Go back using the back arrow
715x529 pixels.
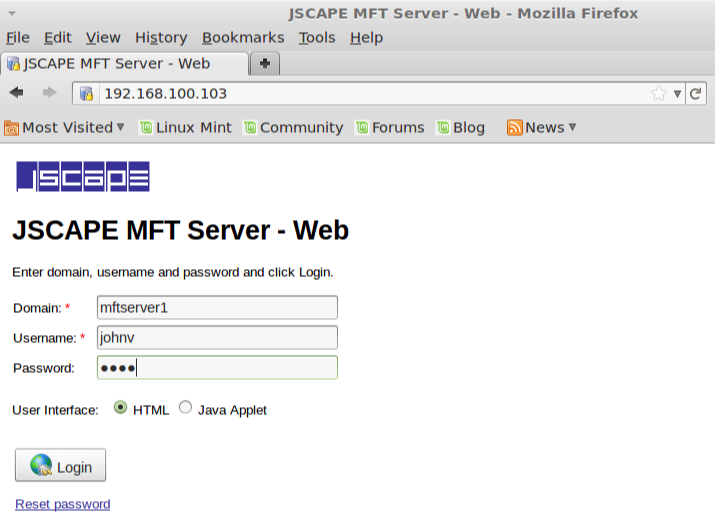coord(16,93)
